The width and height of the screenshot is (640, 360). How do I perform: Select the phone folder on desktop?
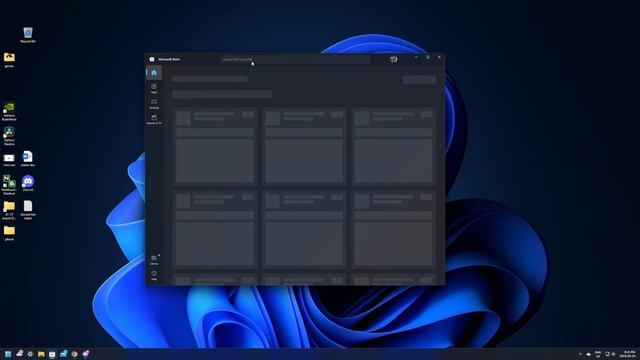tap(9, 233)
